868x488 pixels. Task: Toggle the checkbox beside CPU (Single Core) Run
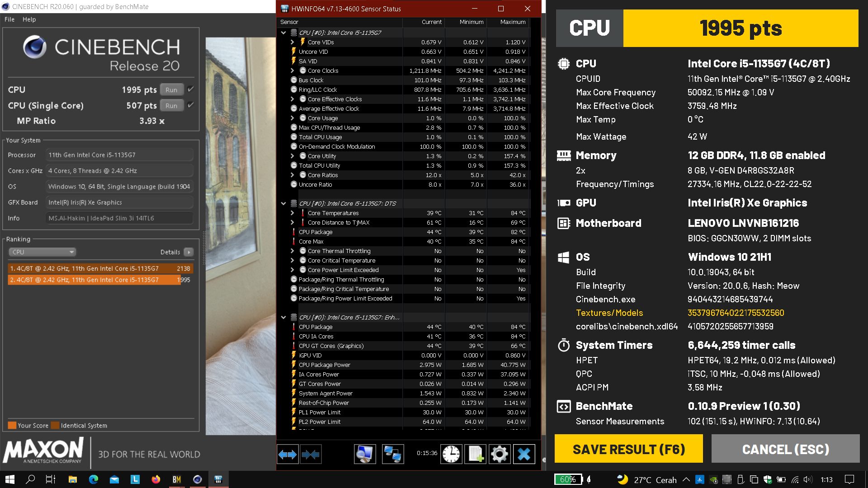191,105
